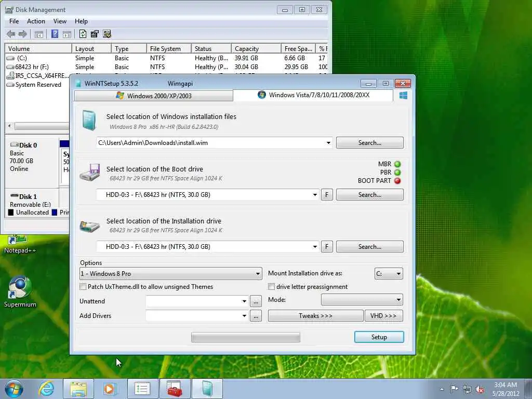Image resolution: width=532 pixels, height=399 pixels.
Task: Open the Mode dropdown
Action: [362, 300]
